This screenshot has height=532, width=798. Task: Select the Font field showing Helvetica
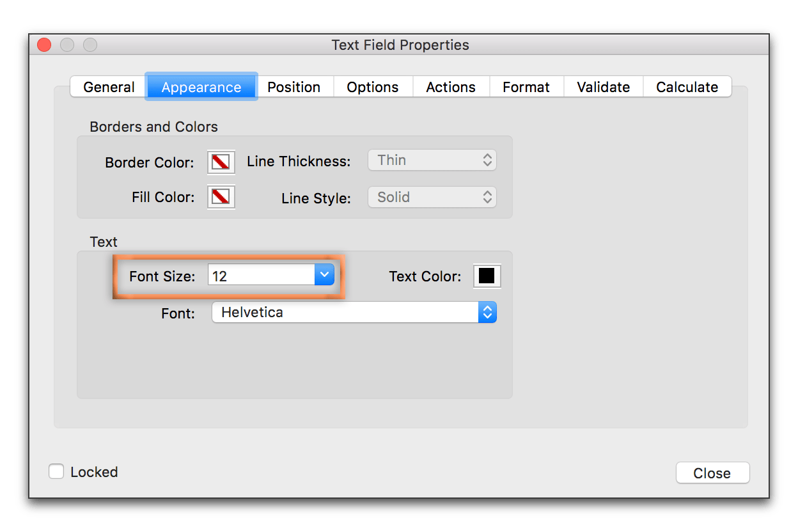click(348, 312)
